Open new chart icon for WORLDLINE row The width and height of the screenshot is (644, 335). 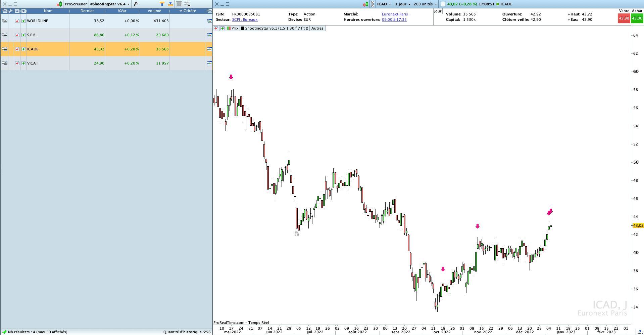pos(209,21)
